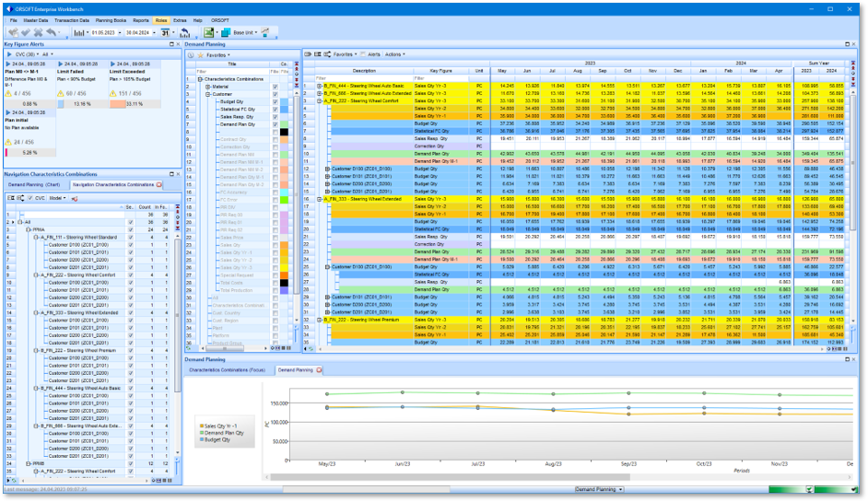Click the first tag icon in planning grid toolbar
868x502 pixels.
pos(308,54)
